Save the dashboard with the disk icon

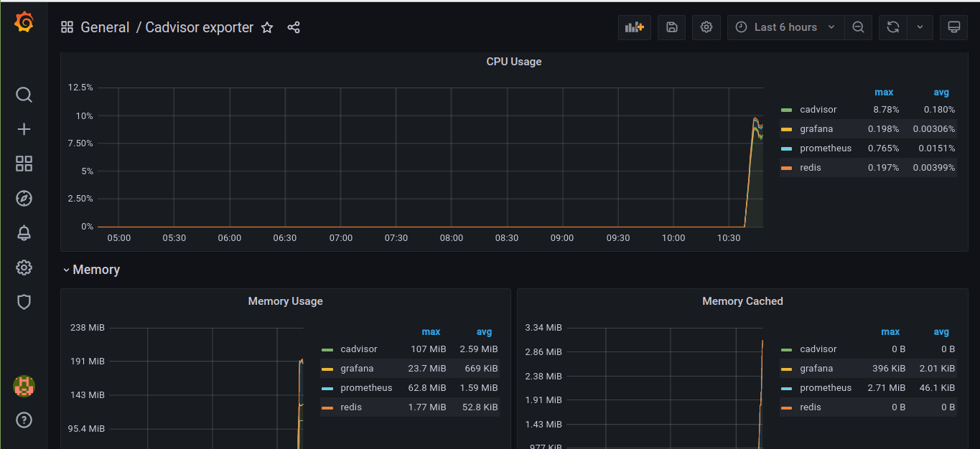coord(672,27)
